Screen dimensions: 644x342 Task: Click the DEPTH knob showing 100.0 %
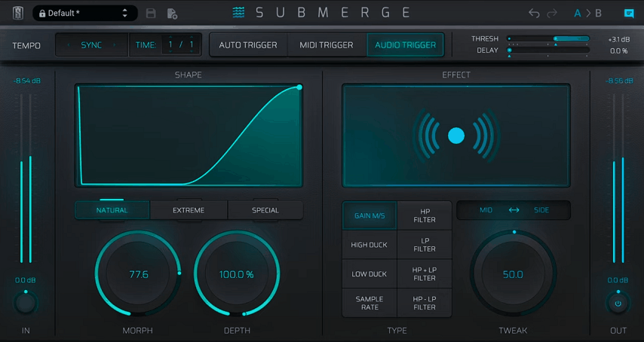click(x=237, y=274)
